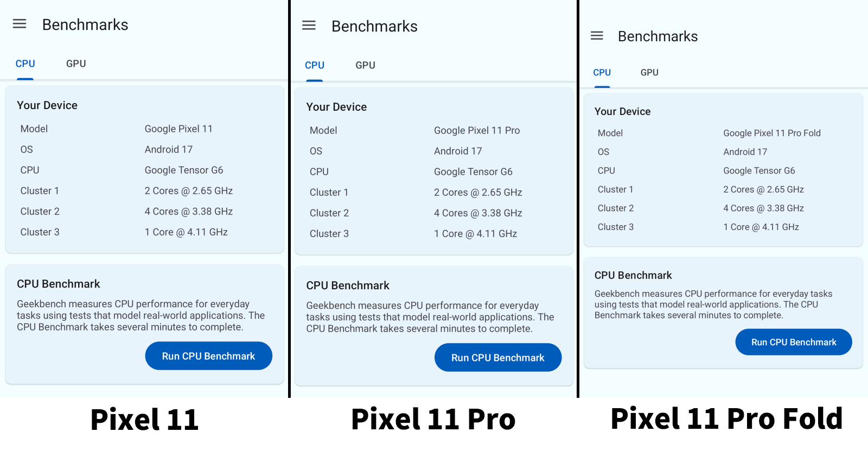Click Android 17 in Pixel 11 Pro Fold panel
The image size is (868, 457).
[745, 152]
